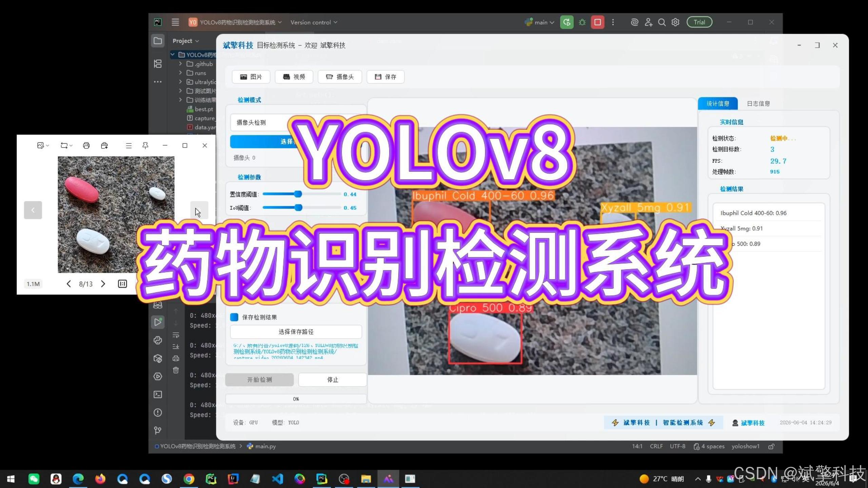
Task: Click the 摄像头 camera source button
Action: 340,77
